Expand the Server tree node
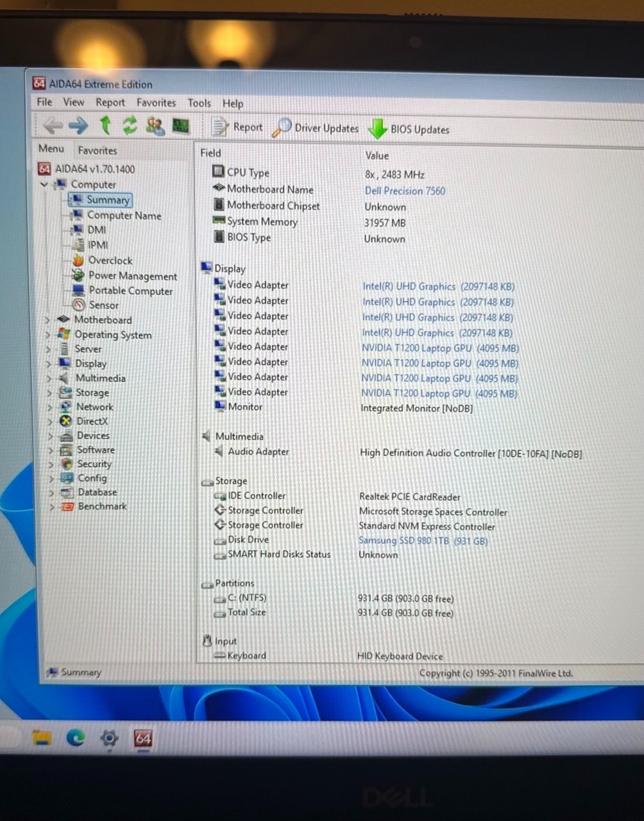The width and height of the screenshot is (644, 821). tap(48, 350)
